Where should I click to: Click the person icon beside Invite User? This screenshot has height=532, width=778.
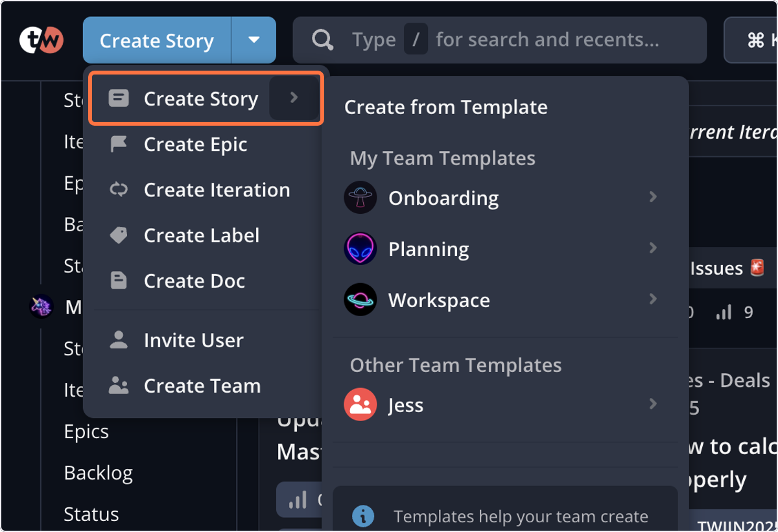click(x=119, y=340)
